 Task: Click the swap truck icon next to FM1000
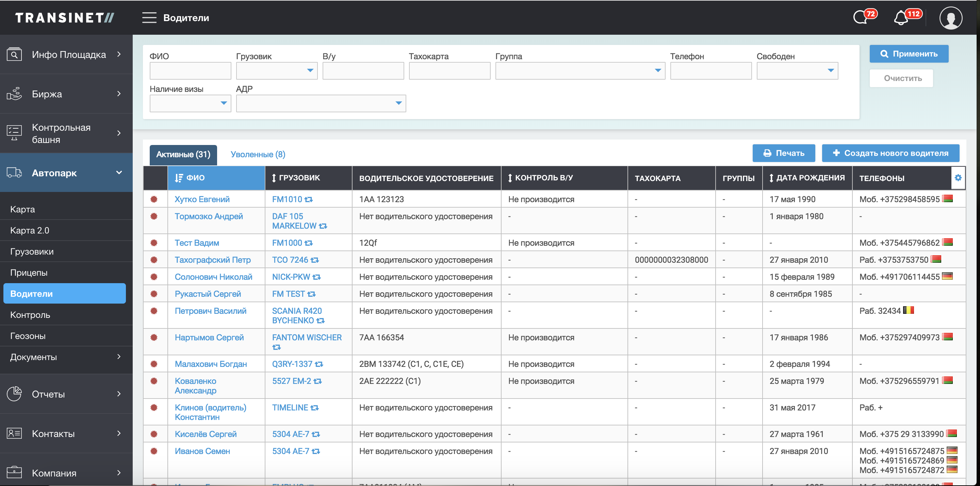coord(309,243)
